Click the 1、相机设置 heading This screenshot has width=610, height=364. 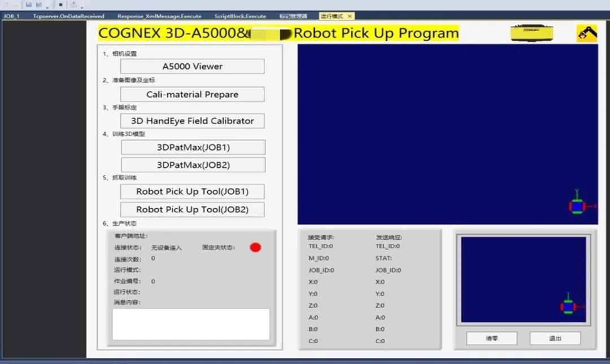click(x=120, y=54)
